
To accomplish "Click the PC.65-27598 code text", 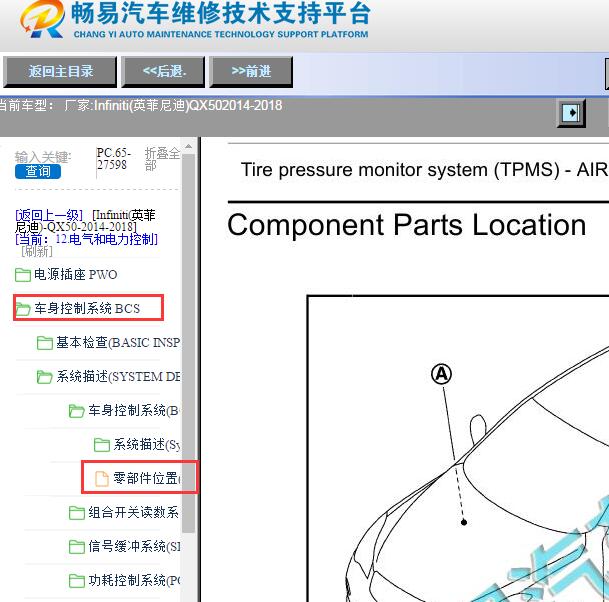I will (x=113, y=159).
